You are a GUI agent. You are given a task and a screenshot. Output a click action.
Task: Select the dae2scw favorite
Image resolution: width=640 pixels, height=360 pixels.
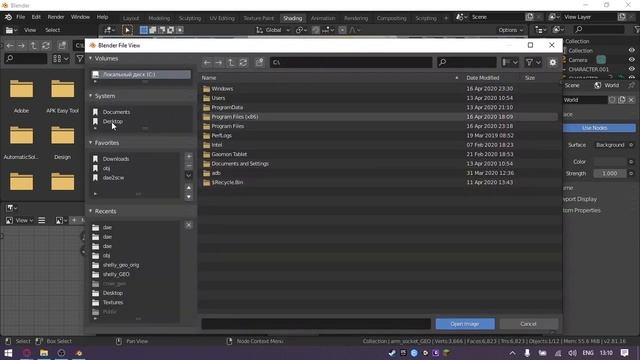coord(113,178)
